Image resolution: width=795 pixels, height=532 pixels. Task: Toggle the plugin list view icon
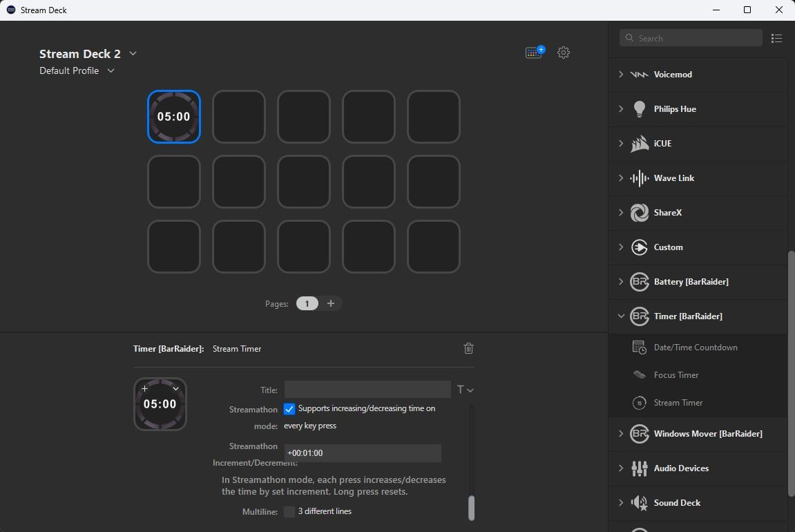tap(776, 39)
